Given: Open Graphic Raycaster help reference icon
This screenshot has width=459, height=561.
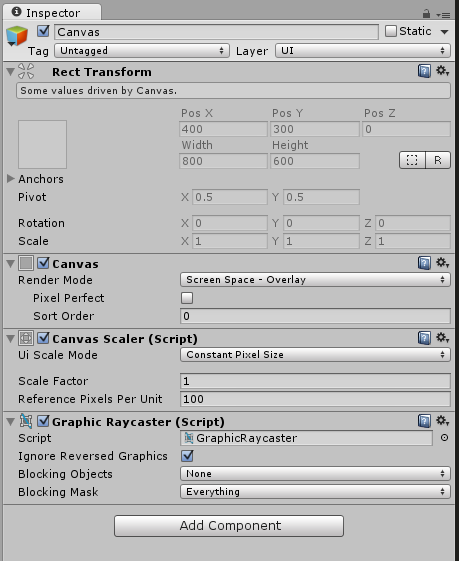Looking at the screenshot, I should tap(424, 421).
